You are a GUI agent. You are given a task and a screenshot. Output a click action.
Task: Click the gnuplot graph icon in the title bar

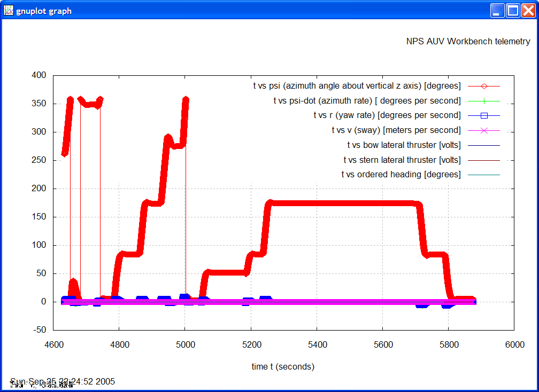click(x=9, y=10)
